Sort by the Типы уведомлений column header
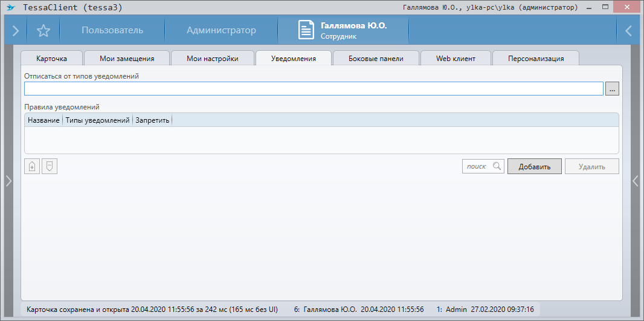Viewport: 644px width, 321px height. (x=97, y=120)
